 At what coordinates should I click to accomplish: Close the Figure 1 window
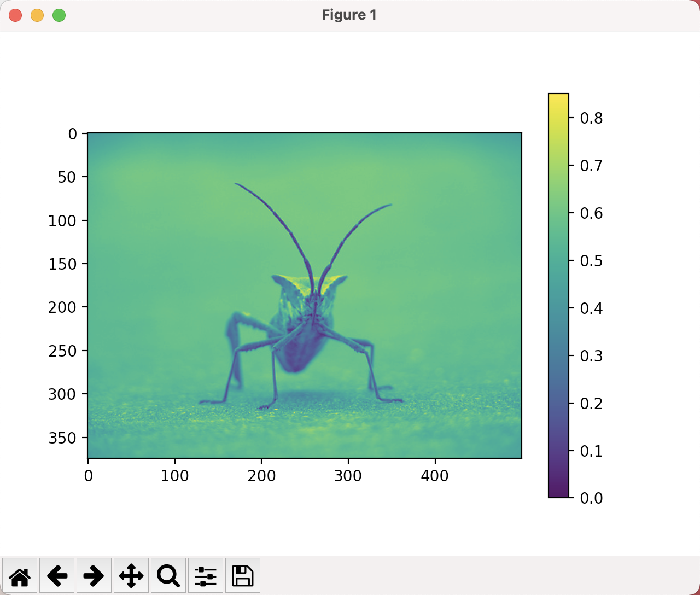coord(15,15)
